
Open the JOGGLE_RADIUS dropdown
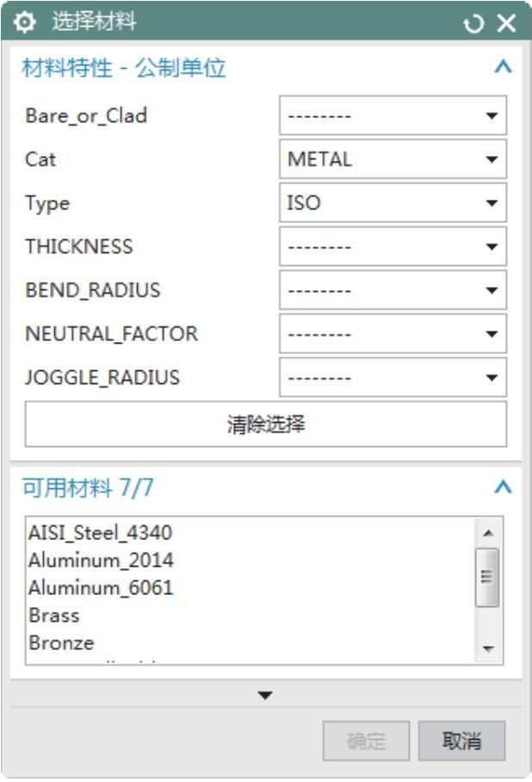(393, 378)
